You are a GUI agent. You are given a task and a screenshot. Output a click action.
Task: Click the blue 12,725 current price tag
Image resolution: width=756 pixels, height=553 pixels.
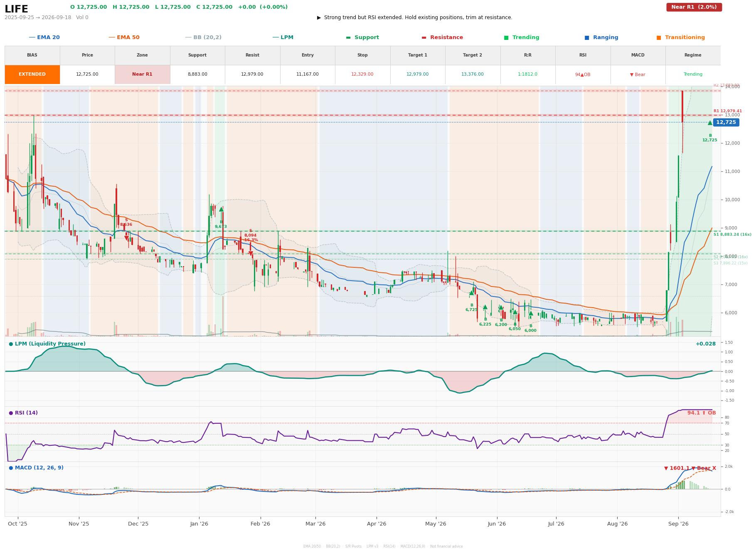point(726,122)
